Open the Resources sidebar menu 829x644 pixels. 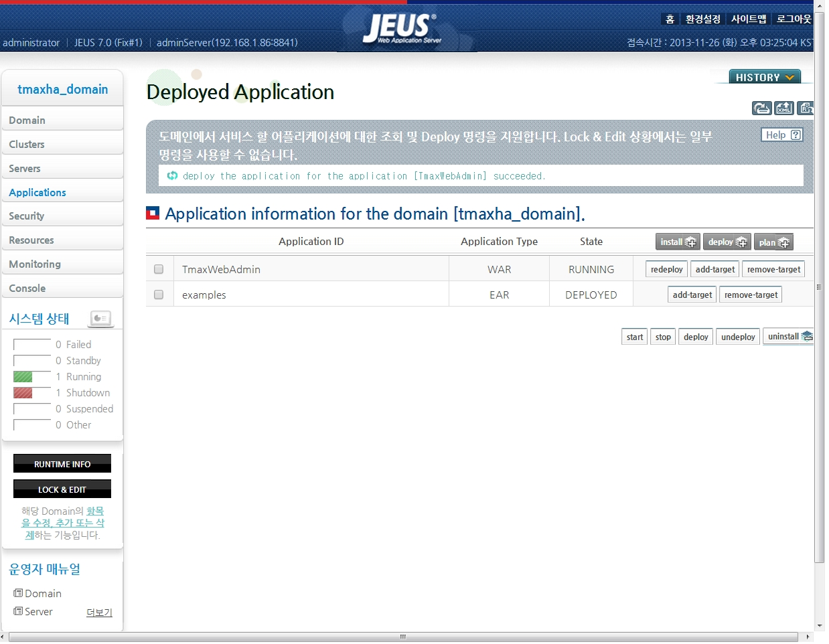point(62,240)
